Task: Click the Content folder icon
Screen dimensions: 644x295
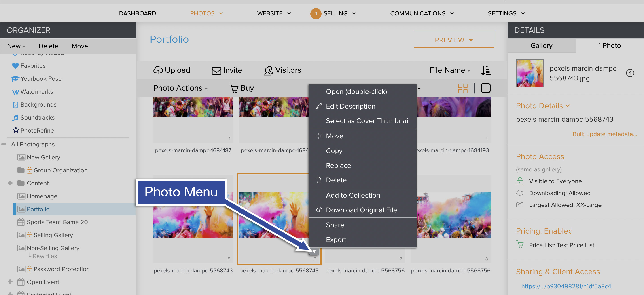Action: 21,183
